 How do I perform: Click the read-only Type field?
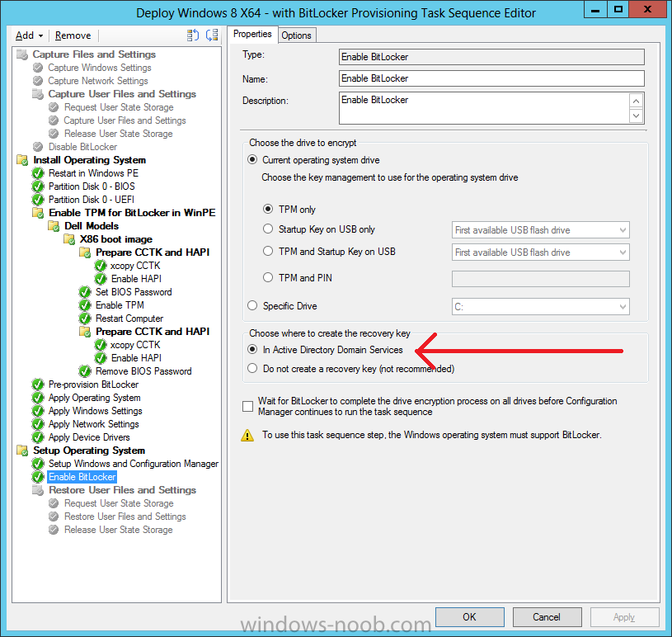(491, 57)
